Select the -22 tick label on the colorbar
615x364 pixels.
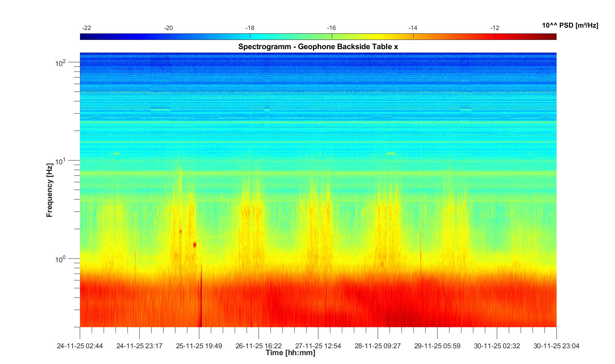pos(87,28)
